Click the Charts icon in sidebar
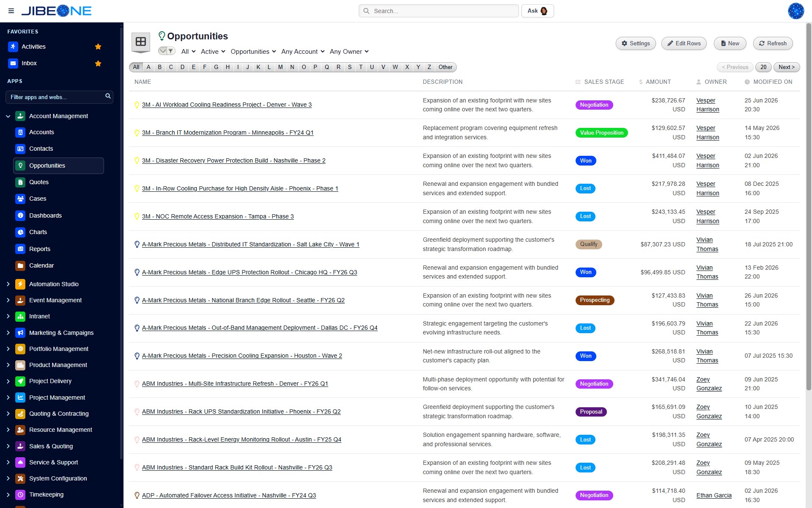The height and width of the screenshot is (508, 812). (x=20, y=232)
